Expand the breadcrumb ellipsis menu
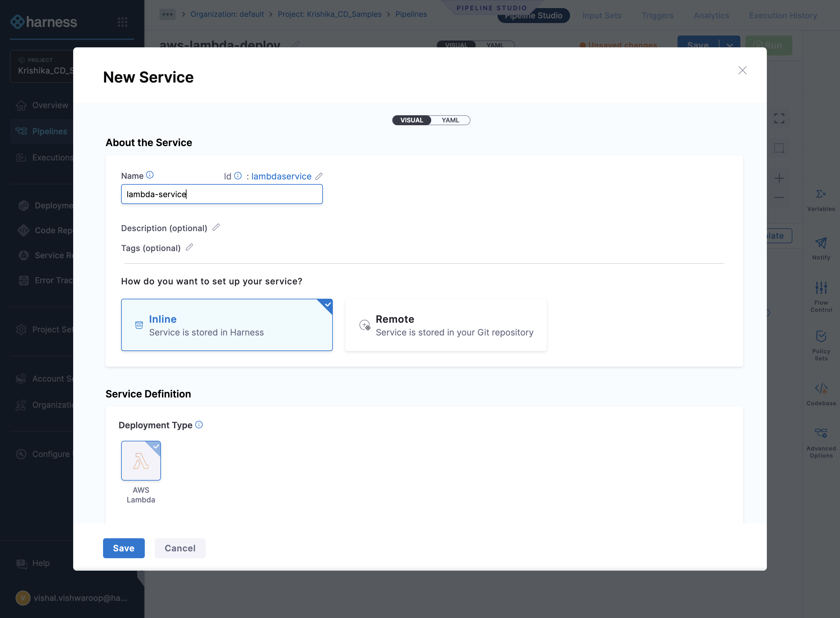 [167, 14]
